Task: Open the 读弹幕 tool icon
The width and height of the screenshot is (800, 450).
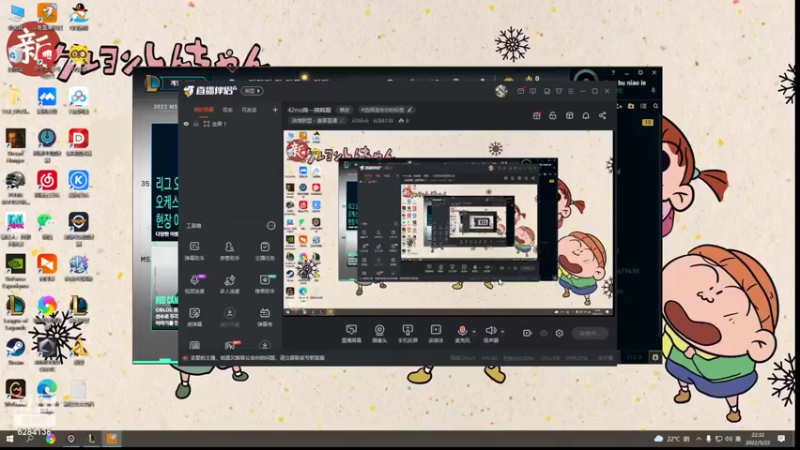Action: 194,317
